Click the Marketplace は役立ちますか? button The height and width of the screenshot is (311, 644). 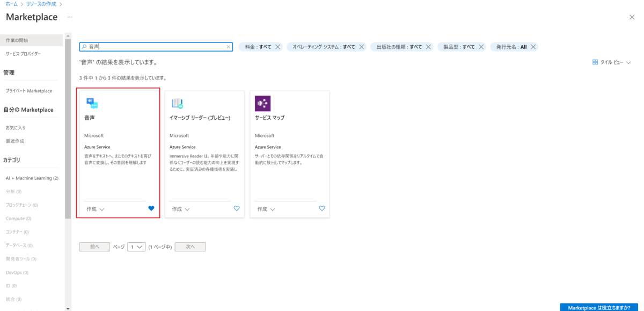tap(599, 307)
